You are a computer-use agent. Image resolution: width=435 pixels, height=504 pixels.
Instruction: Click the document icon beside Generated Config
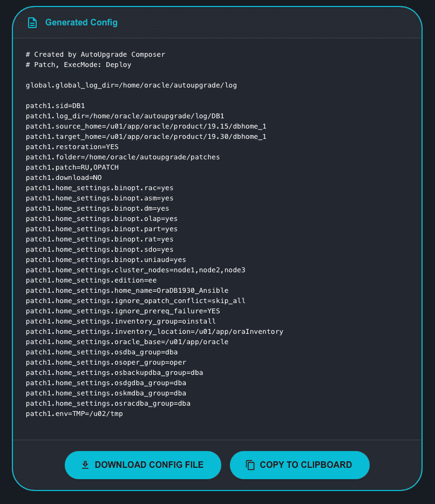[x=33, y=23]
